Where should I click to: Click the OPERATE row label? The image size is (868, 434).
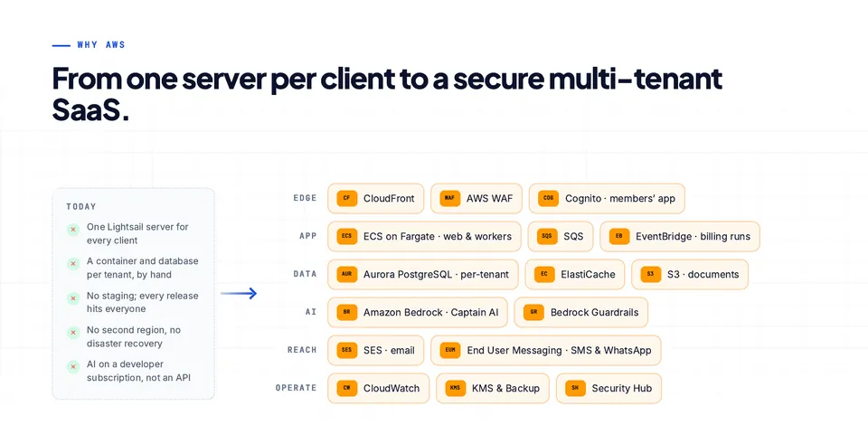(297, 388)
